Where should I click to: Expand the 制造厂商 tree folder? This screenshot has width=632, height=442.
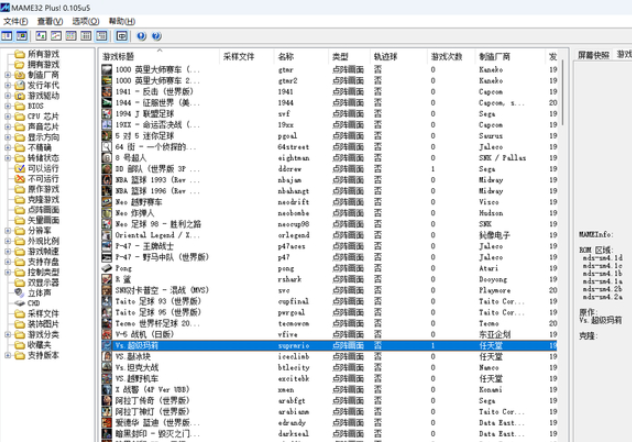point(8,75)
